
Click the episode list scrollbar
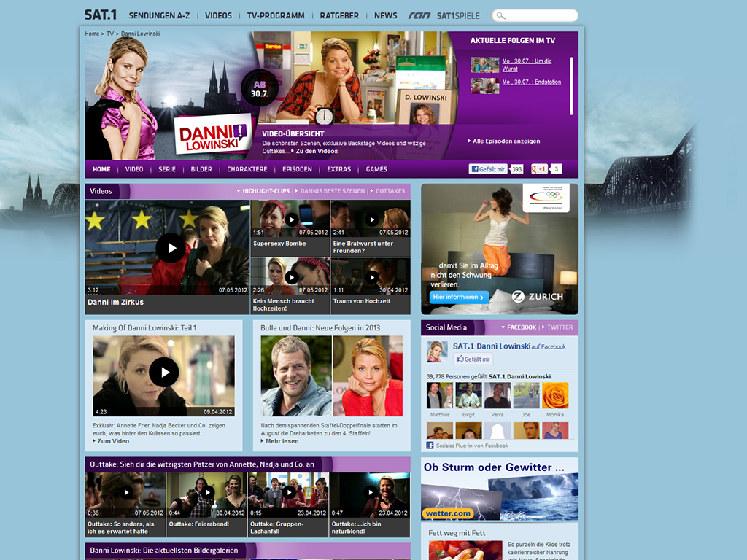(572, 86)
